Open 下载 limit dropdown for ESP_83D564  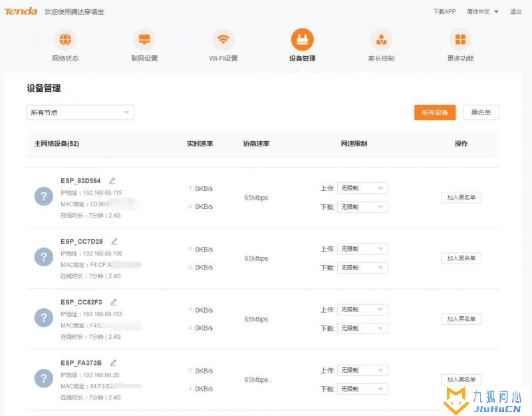pyautogui.click(x=362, y=207)
